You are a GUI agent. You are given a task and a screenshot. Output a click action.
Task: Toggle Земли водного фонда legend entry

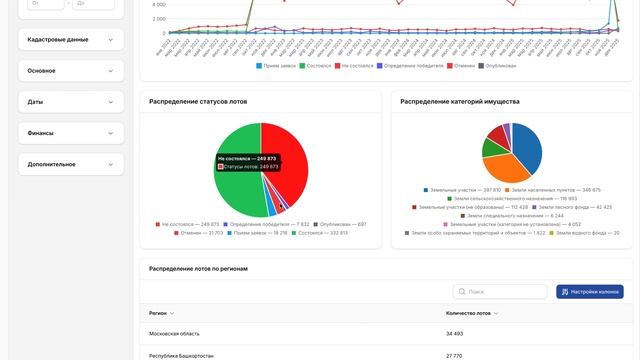pyautogui.click(x=584, y=233)
